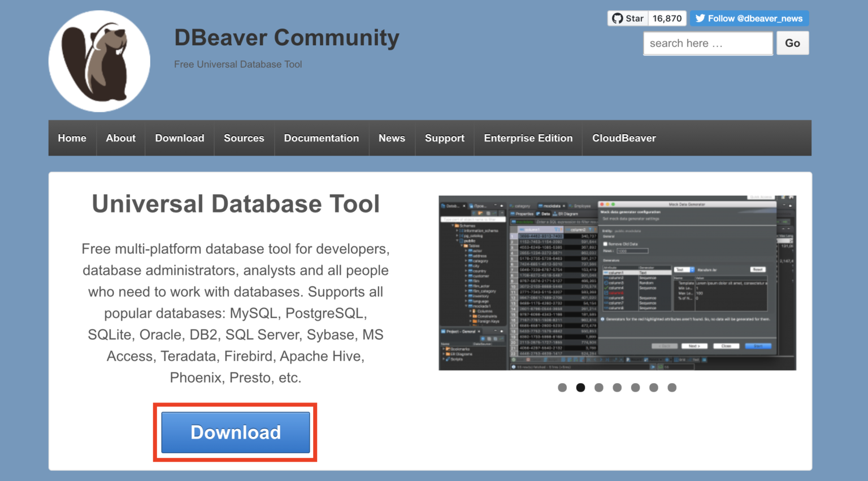Select the third carousel navigation dot
This screenshot has width=868, height=481.
click(599, 387)
